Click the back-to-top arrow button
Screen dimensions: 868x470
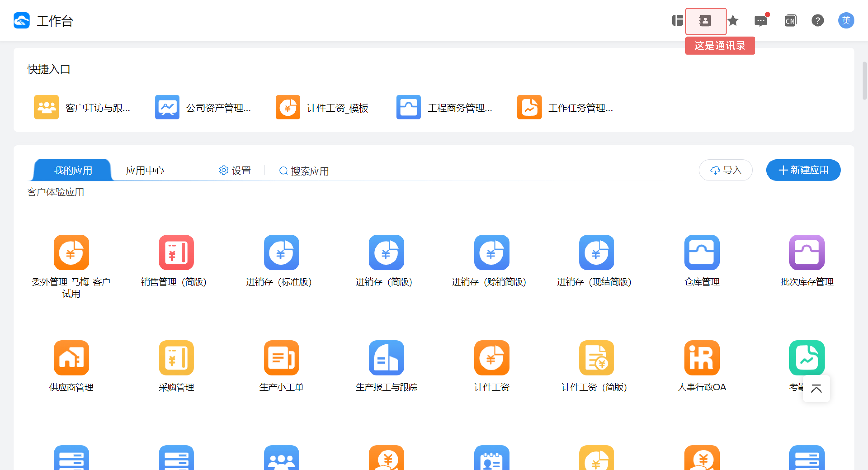click(x=816, y=388)
